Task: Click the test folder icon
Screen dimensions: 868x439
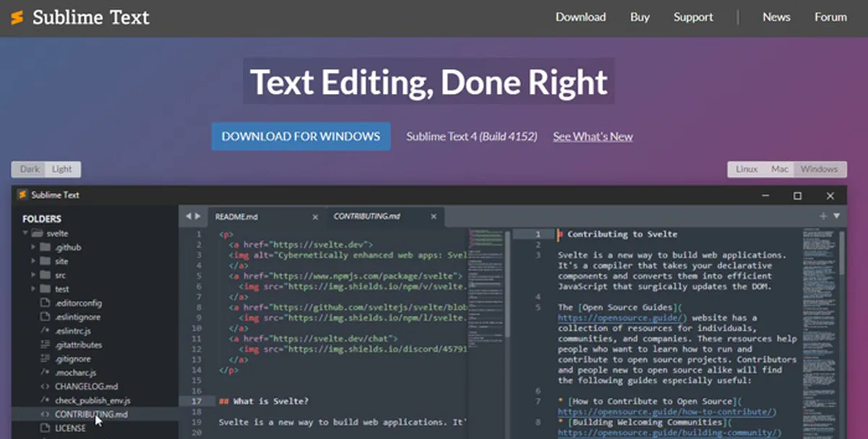Action: (45, 289)
